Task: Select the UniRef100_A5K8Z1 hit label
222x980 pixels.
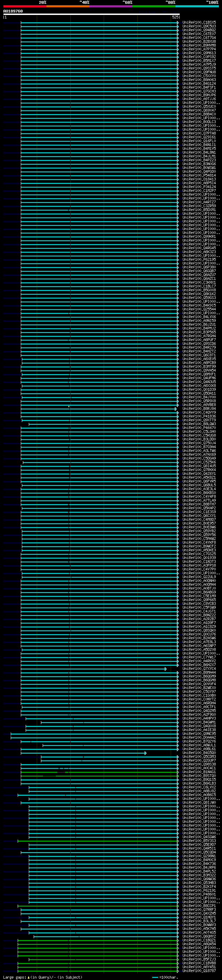Action: pyautogui.click(x=199, y=477)
